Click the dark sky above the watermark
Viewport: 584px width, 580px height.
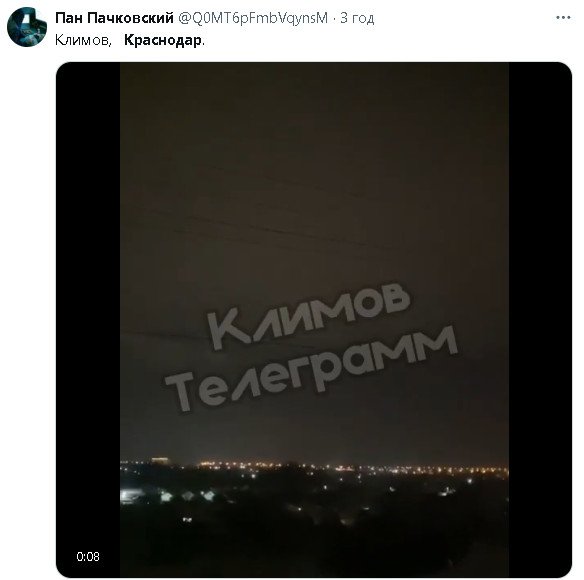click(314, 130)
